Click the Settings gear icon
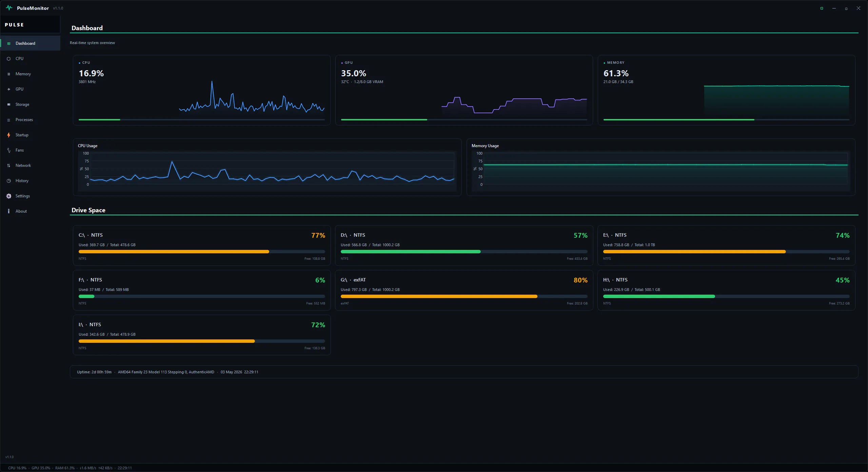 click(x=9, y=196)
